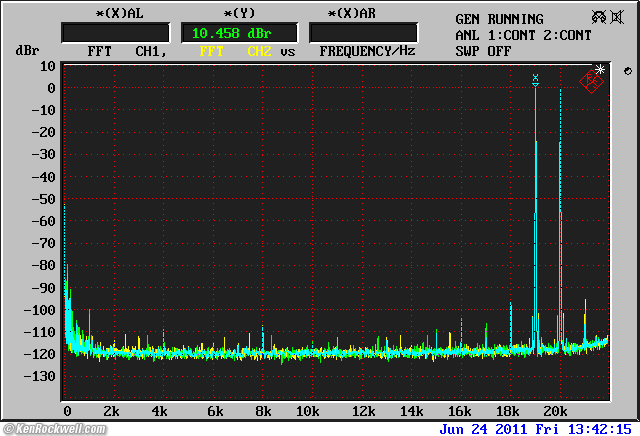640x436 pixels.
Task: Click the white asterisk at graph corner
Action: click(x=600, y=69)
